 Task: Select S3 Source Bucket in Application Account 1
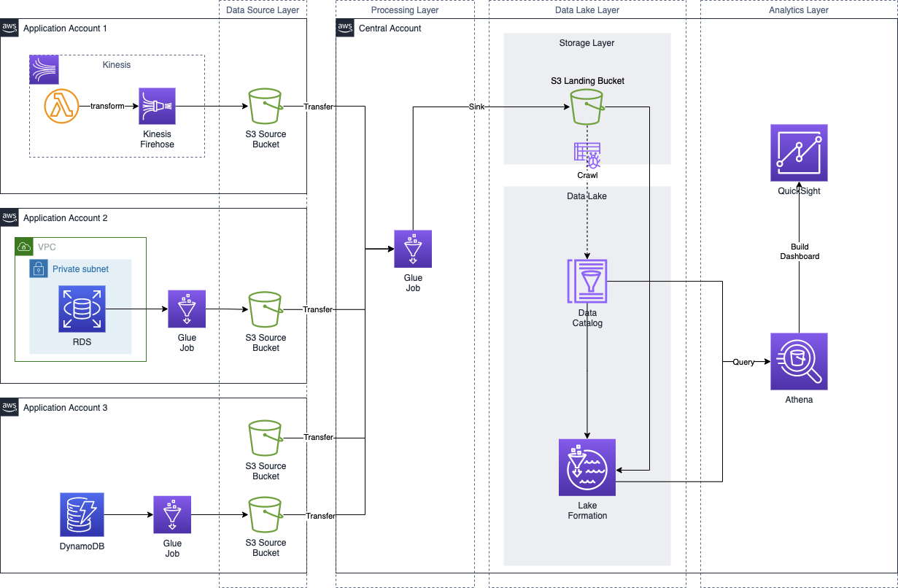(x=266, y=107)
